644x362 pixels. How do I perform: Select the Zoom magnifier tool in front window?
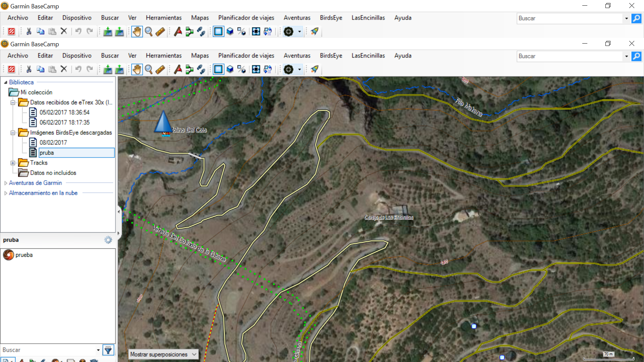pyautogui.click(x=149, y=69)
